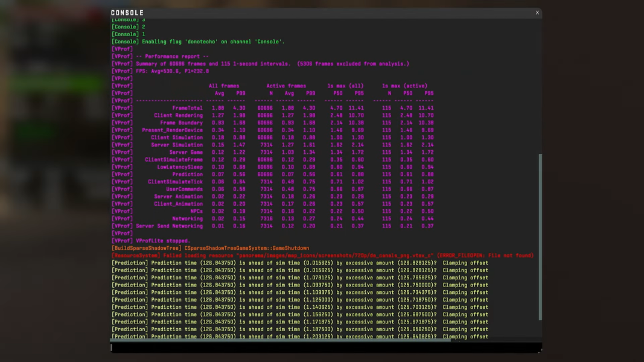Click the LowLatencySleep row label

point(180,167)
